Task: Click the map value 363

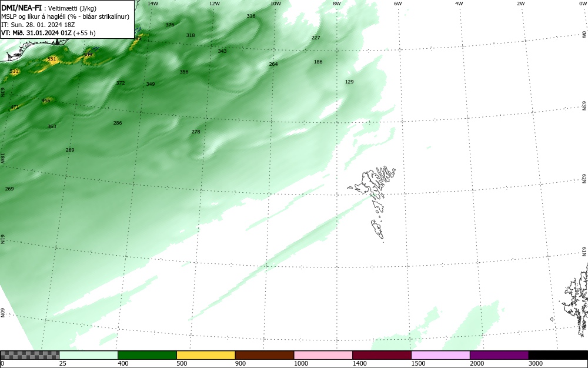Action: (x=52, y=126)
